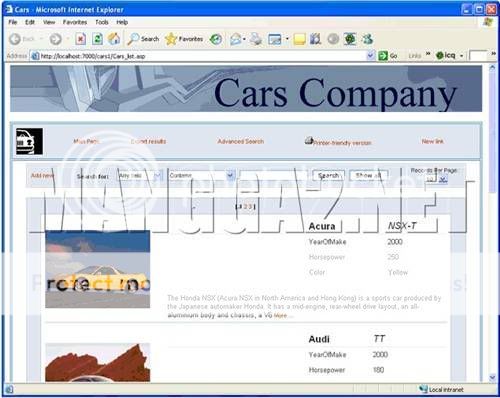The height and width of the screenshot is (398, 500).
Task: Click the vertical scrollbar down arrow
Action: (492, 377)
